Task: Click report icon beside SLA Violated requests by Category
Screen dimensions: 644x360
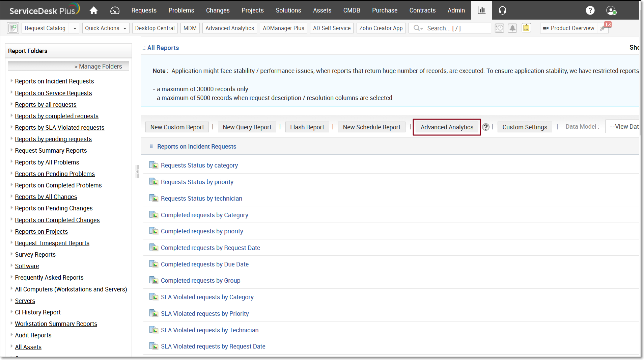Action: coord(154,297)
